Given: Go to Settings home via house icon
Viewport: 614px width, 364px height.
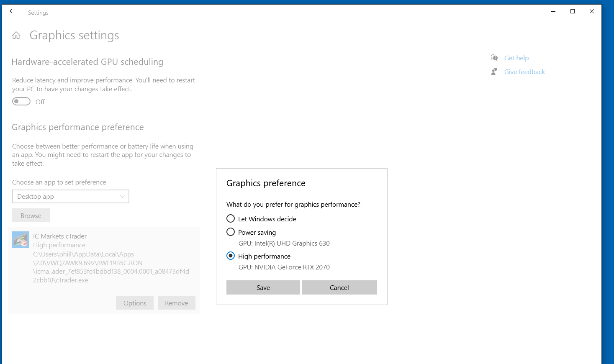Looking at the screenshot, I should coord(16,36).
